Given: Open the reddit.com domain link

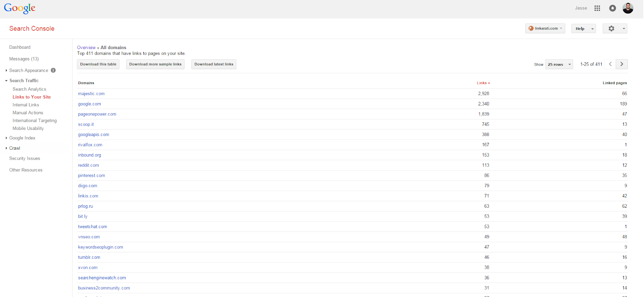Looking at the screenshot, I should 89,165.
